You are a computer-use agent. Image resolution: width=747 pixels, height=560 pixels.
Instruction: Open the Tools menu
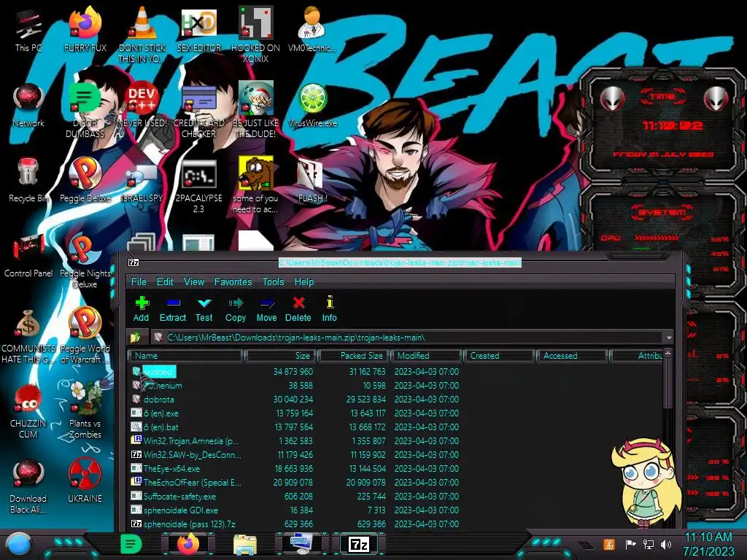(x=273, y=281)
